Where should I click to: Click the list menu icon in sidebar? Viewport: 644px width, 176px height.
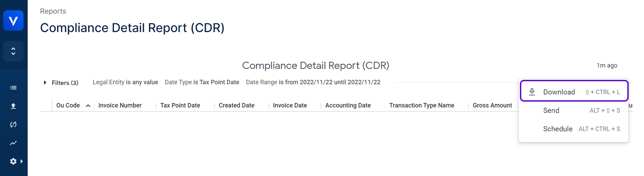point(13,88)
